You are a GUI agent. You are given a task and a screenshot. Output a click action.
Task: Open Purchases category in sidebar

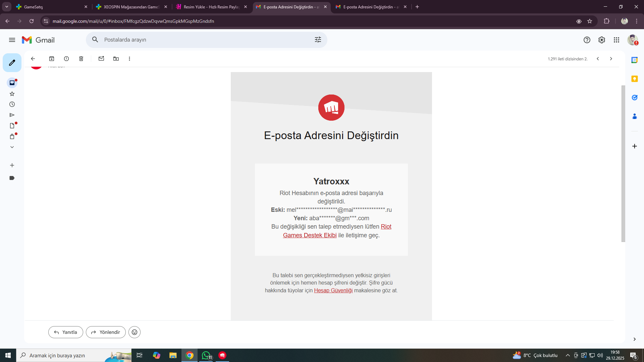12,136
